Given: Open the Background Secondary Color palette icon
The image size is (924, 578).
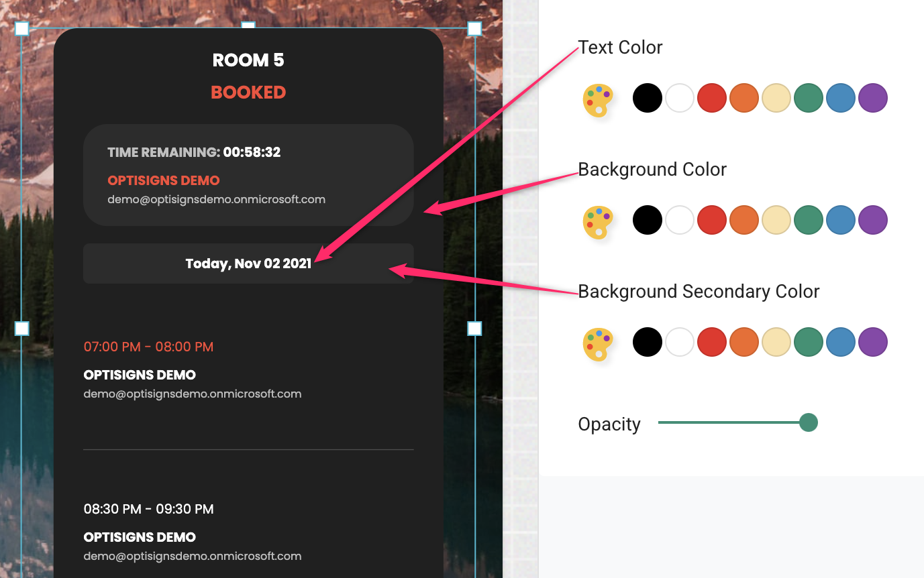Looking at the screenshot, I should coord(598,344).
